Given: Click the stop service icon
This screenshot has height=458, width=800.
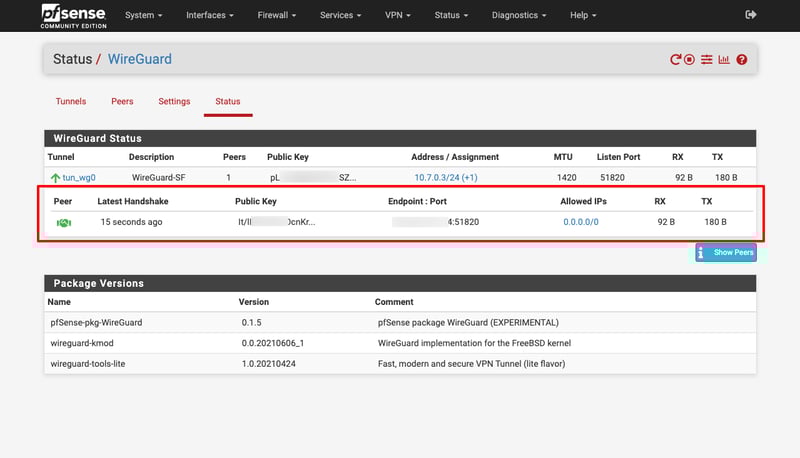Looking at the screenshot, I should 689,60.
